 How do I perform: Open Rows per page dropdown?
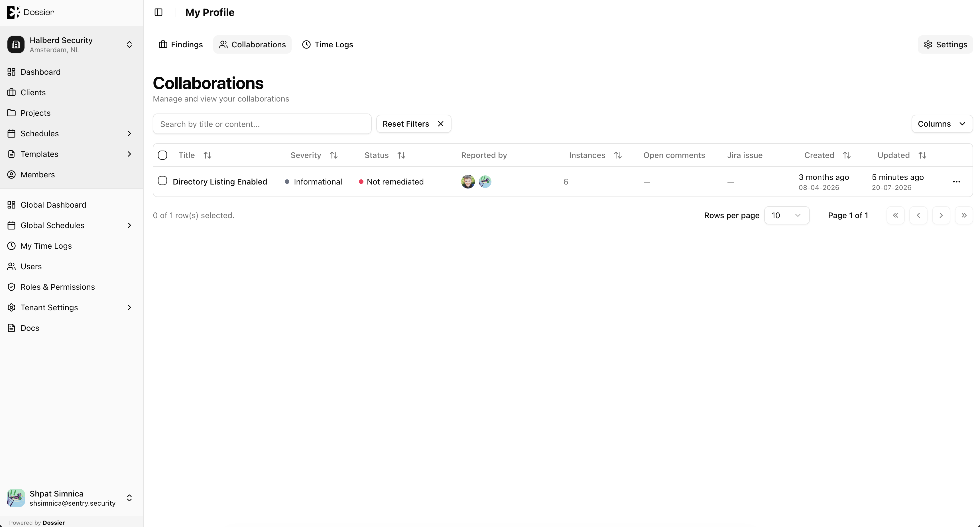point(787,215)
